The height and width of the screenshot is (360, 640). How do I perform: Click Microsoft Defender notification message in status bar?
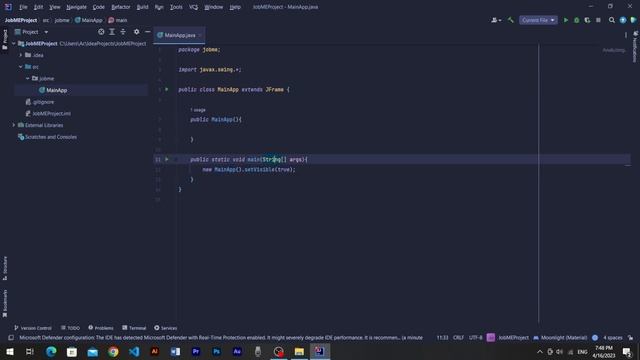click(221, 338)
